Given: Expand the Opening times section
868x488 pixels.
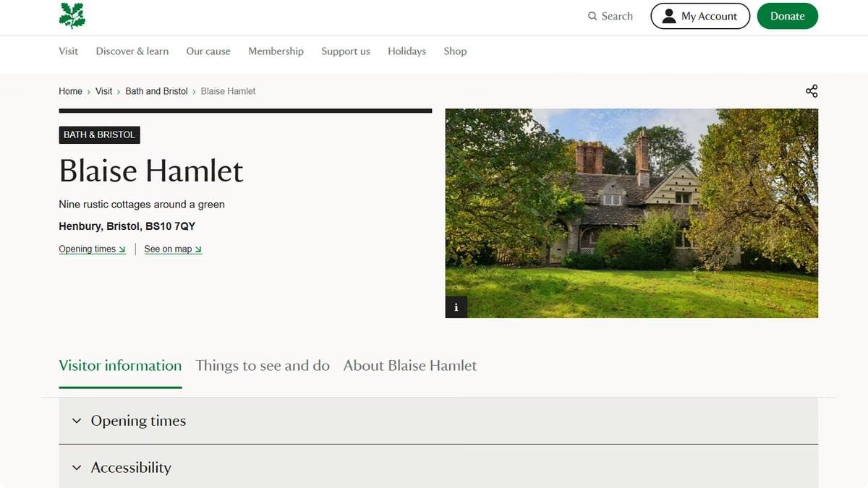Looking at the screenshot, I should [438, 421].
